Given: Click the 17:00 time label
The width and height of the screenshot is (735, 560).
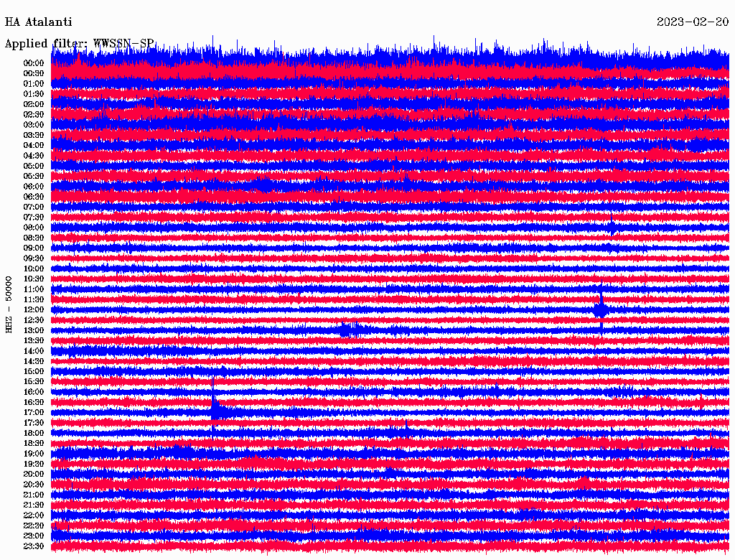Looking at the screenshot, I should coord(34,412).
